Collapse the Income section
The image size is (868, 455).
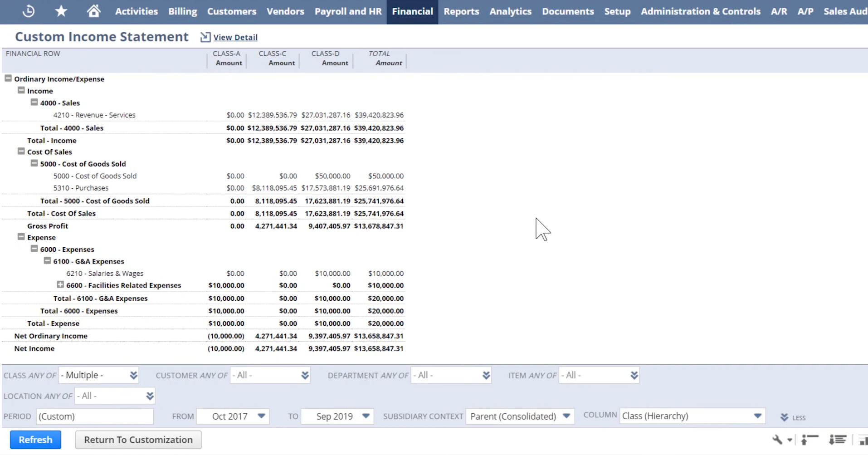click(21, 90)
